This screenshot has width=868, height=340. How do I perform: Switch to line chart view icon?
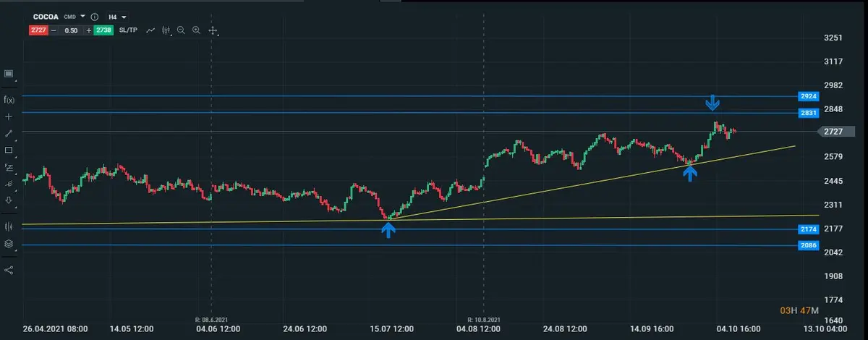pyautogui.click(x=150, y=30)
